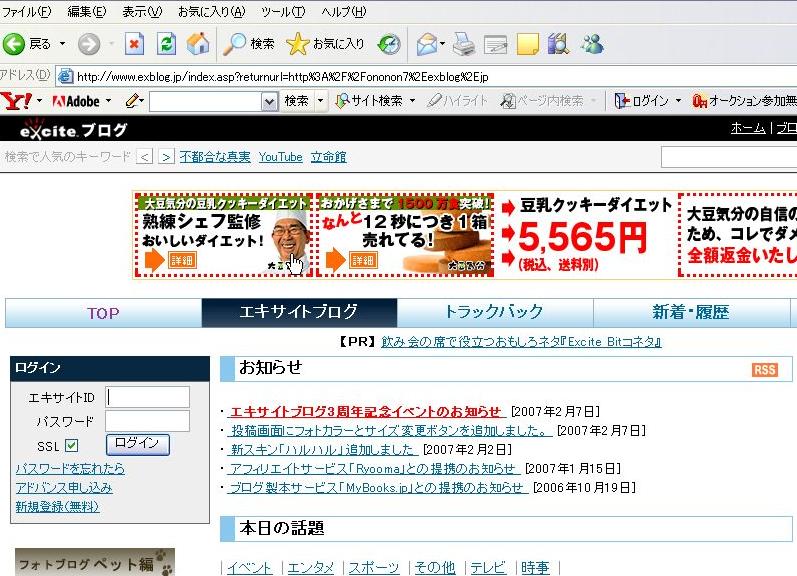797x576 pixels.
Task: Click the ログイン button in login box
Action: 137,444
